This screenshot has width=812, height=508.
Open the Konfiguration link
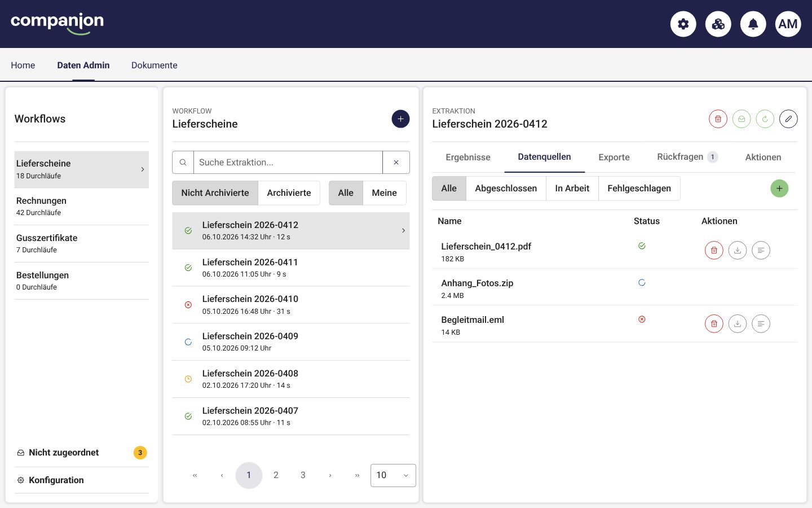[x=82, y=480]
